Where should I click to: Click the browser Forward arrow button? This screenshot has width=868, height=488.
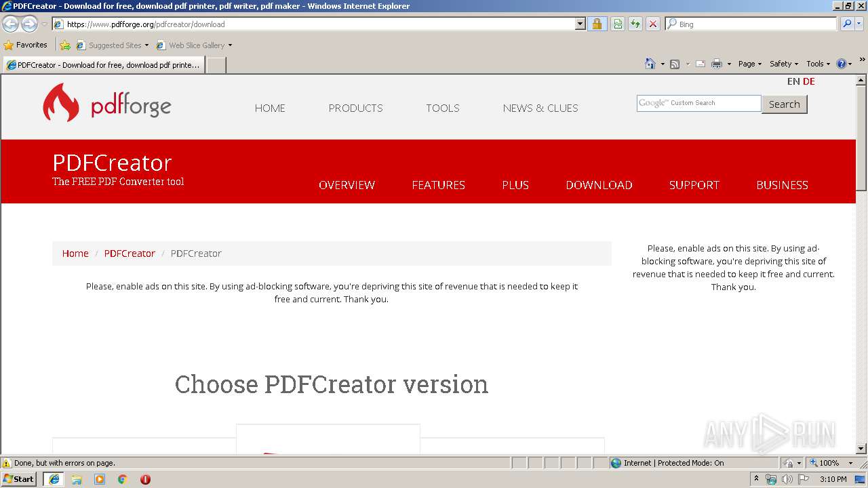(29, 24)
